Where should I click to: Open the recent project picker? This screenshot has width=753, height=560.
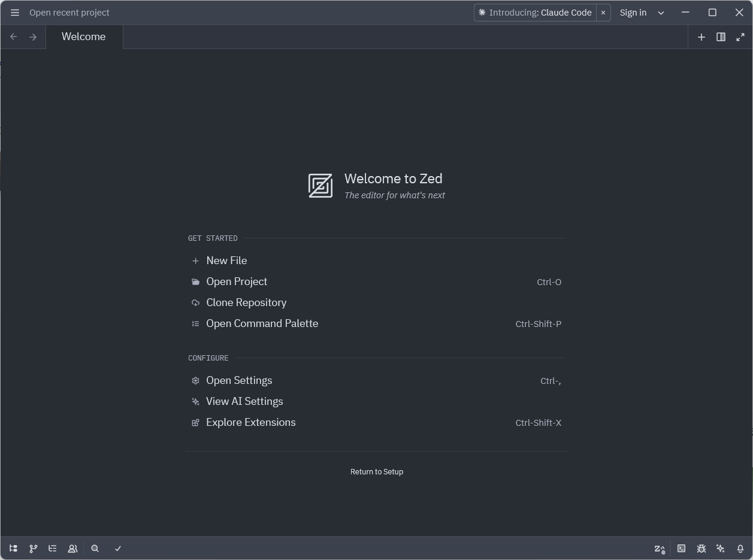click(69, 13)
